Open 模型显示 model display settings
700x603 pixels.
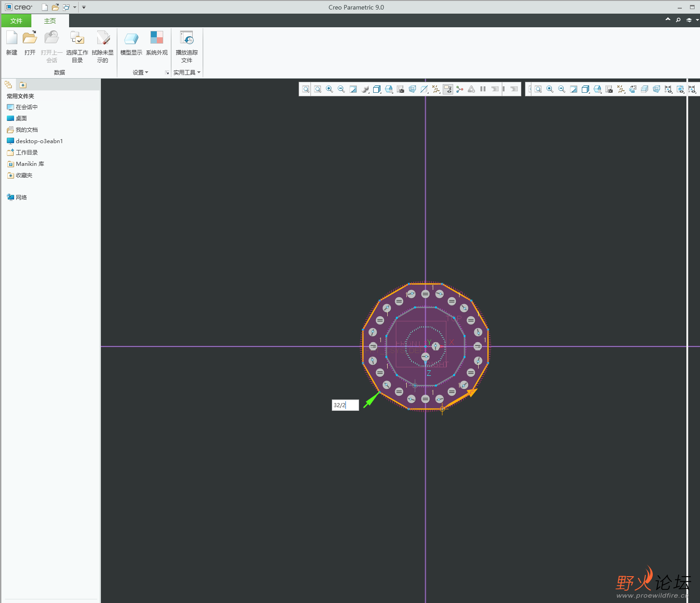tap(131, 44)
